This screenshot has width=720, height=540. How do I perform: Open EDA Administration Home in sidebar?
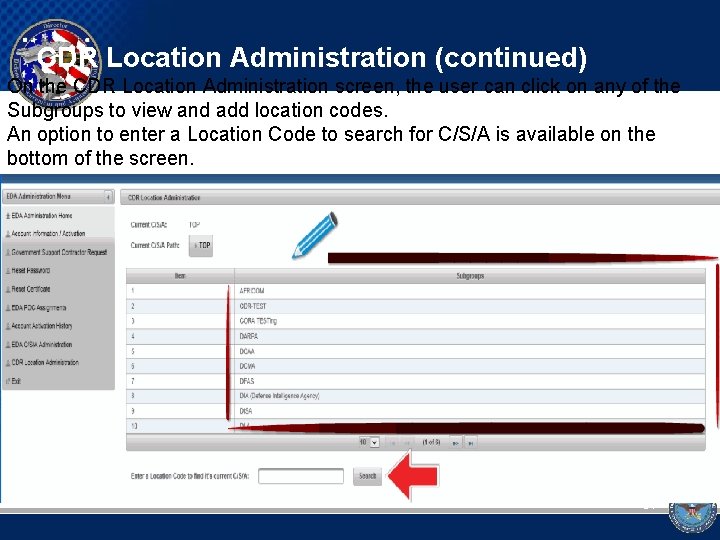click(x=42, y=215)
